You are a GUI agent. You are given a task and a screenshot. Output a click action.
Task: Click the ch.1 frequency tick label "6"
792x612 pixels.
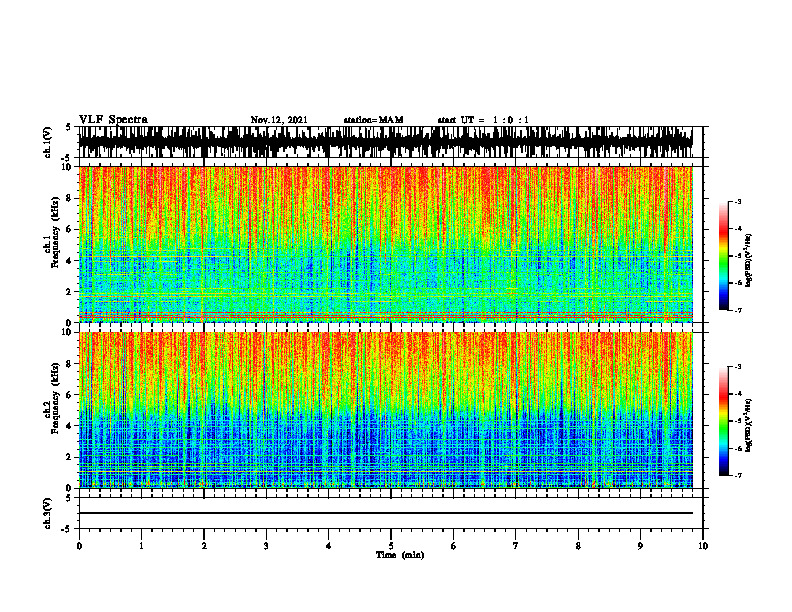(x=69, y=229)
